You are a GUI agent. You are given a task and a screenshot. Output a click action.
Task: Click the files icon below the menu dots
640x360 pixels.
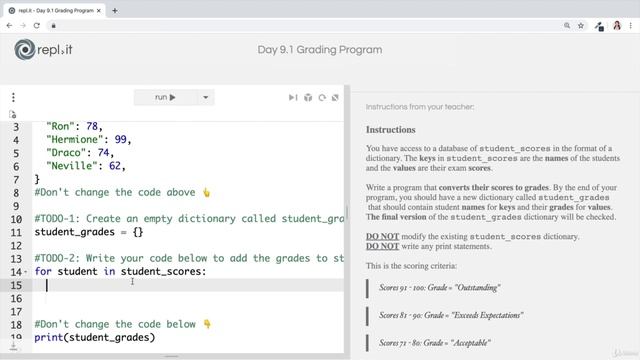click(13, 115)
